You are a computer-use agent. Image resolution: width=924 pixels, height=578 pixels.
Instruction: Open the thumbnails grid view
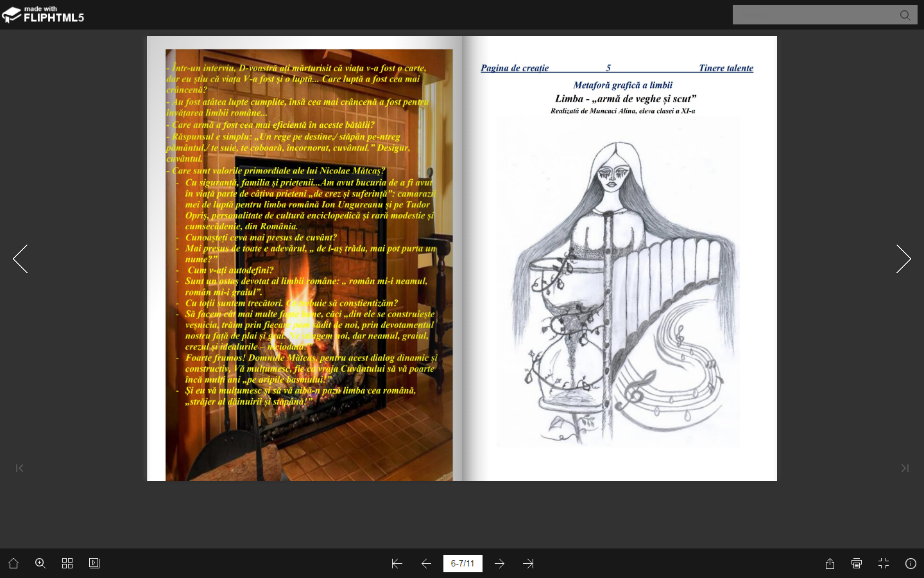[67, 563]
